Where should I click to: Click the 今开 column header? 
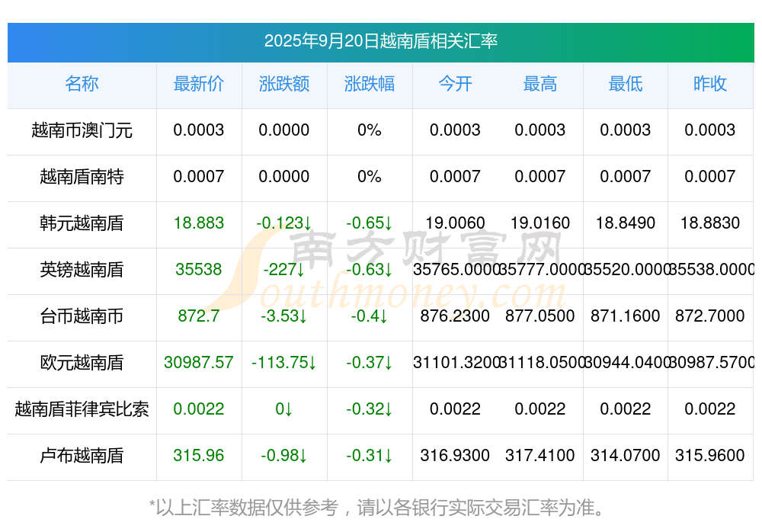coord(455,84)
